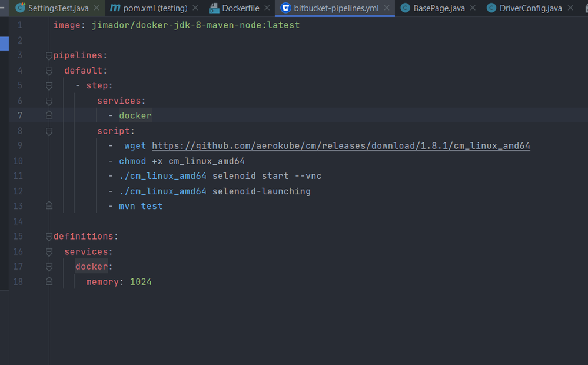Image resolution: width=588 pixels, height=365 pixels.
Task: Collapse the pipelines block fold marker
Action: tap(49, 56)
